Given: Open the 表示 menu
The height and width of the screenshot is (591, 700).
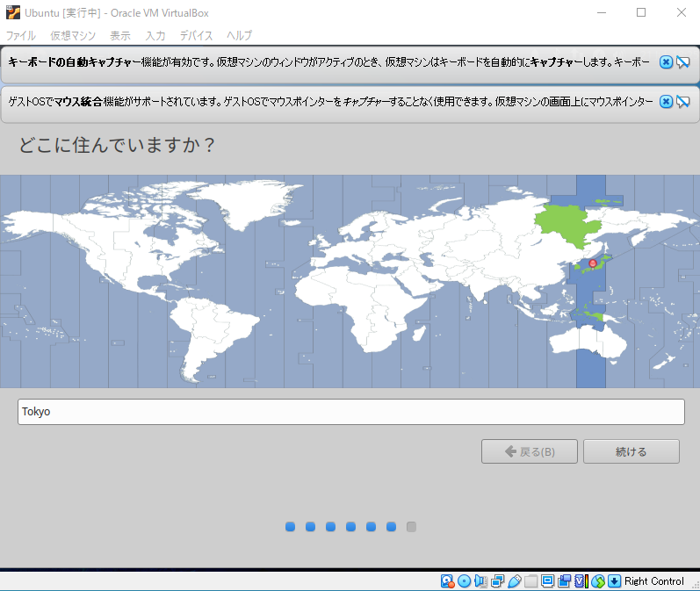Looking at the screenshot, I should (x=120, y=35).
